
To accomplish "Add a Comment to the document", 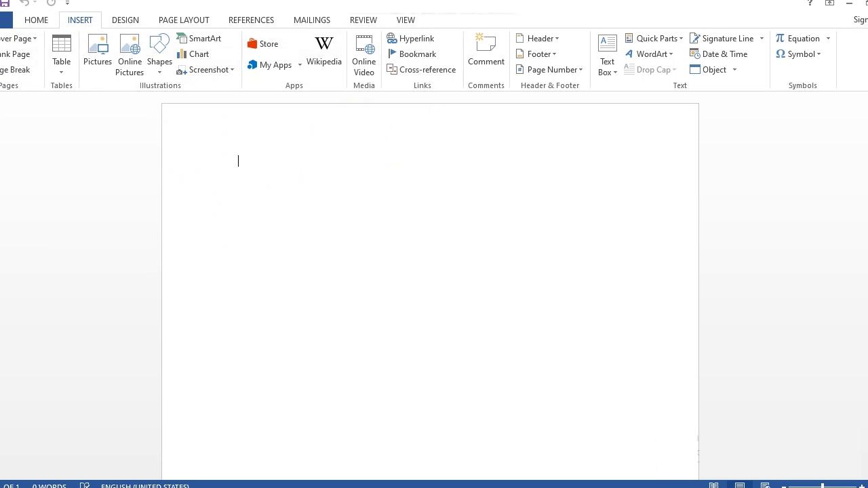I will [x=486, y=52].
